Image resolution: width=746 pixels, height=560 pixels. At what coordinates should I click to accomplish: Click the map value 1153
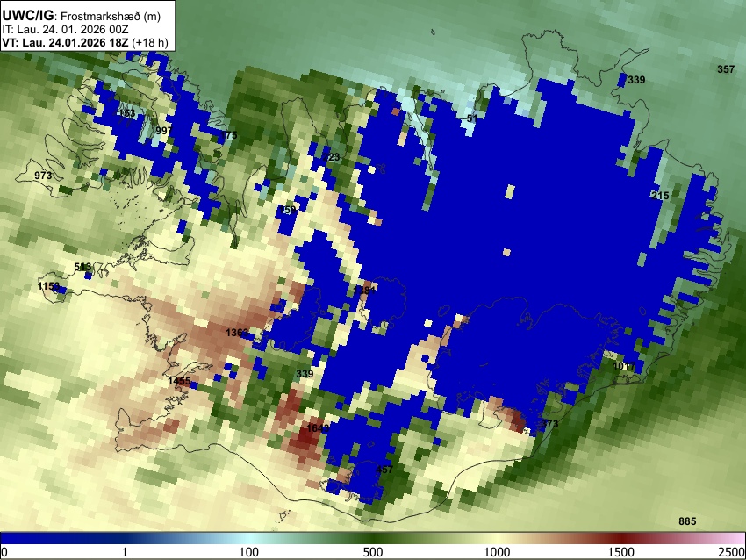48,286
